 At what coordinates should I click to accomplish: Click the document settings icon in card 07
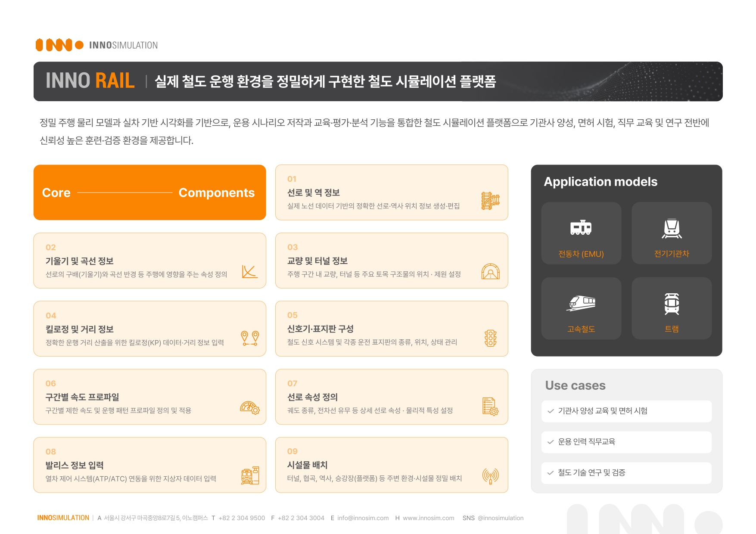click(x=490, y=407)
